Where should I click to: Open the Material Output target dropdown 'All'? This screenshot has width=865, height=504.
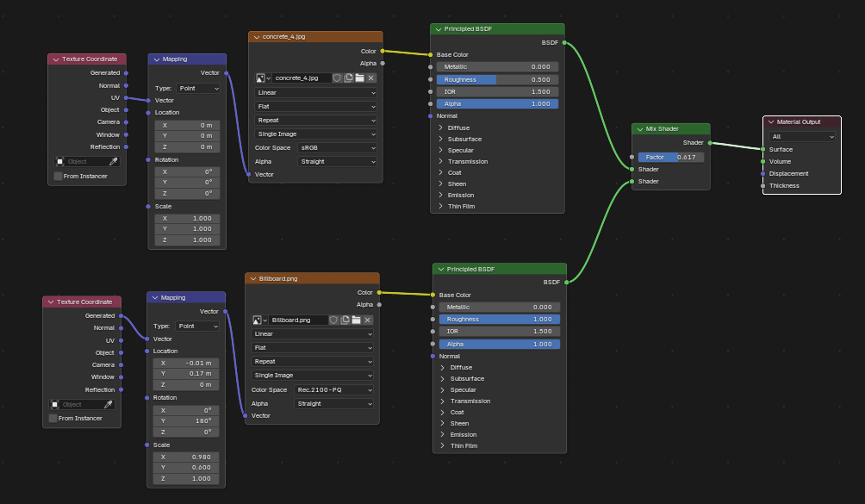pos(803,136)
